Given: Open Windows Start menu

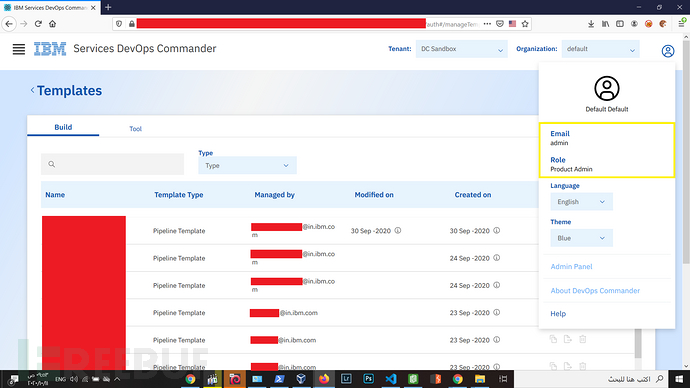Looking at the screenshot, I should pyautogui.click(x=679, y=379).
